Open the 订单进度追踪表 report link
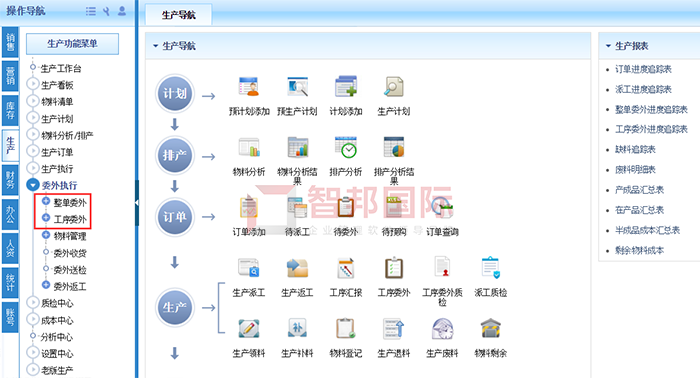The image size is (700, 378). coord(643,69)
